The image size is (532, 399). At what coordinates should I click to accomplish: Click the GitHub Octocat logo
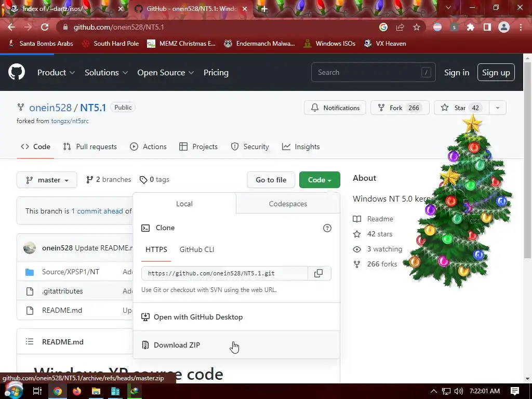click(16, 72)
